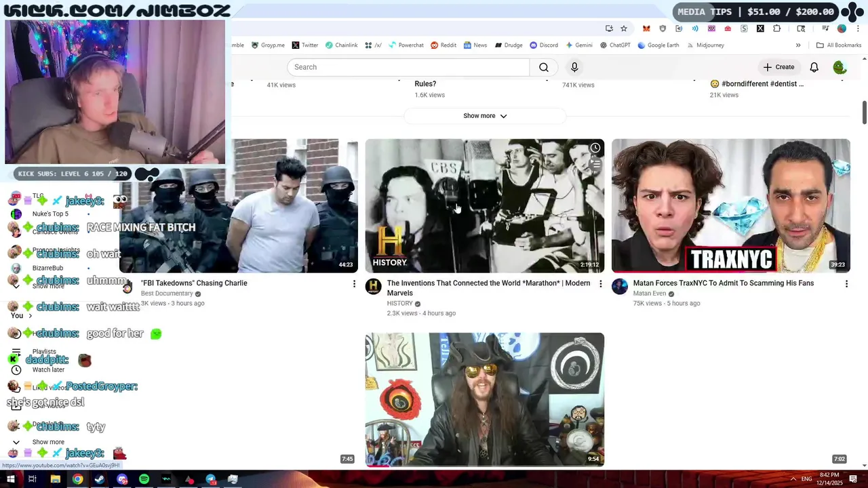Open Matan Even channel avatar

[x=620, y=286]
